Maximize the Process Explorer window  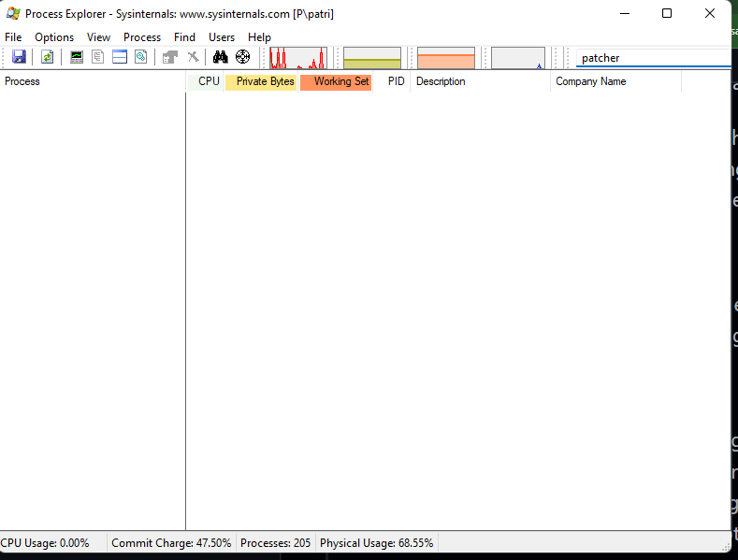pyautogui.click(x=667, y=14)
